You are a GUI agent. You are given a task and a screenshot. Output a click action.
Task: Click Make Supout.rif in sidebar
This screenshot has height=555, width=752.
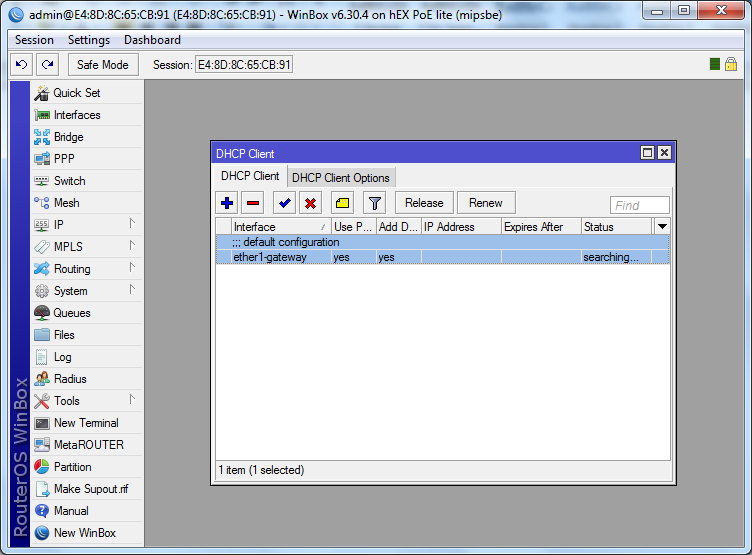click(87, 489)
